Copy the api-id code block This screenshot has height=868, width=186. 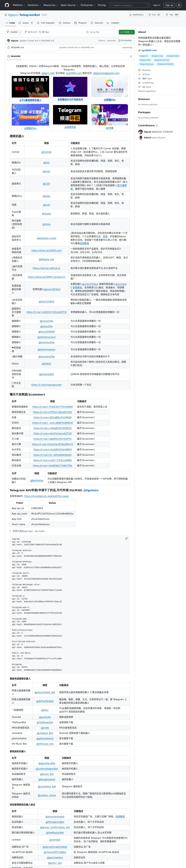126,538
